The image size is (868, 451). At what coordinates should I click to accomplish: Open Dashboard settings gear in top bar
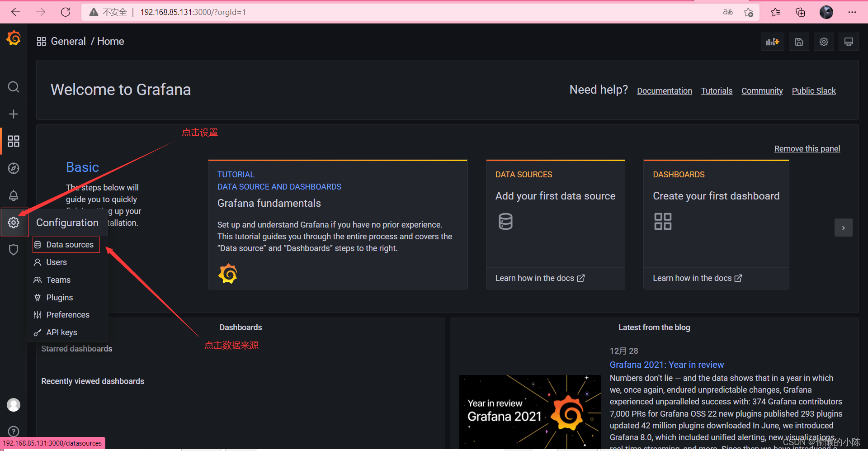[x=824, y=42]
